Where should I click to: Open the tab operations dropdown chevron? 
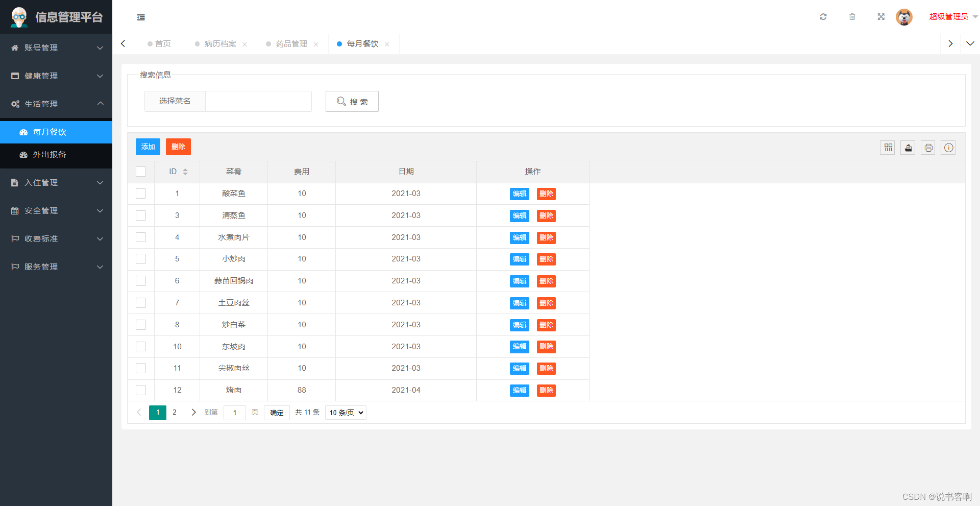coord(970,44)
